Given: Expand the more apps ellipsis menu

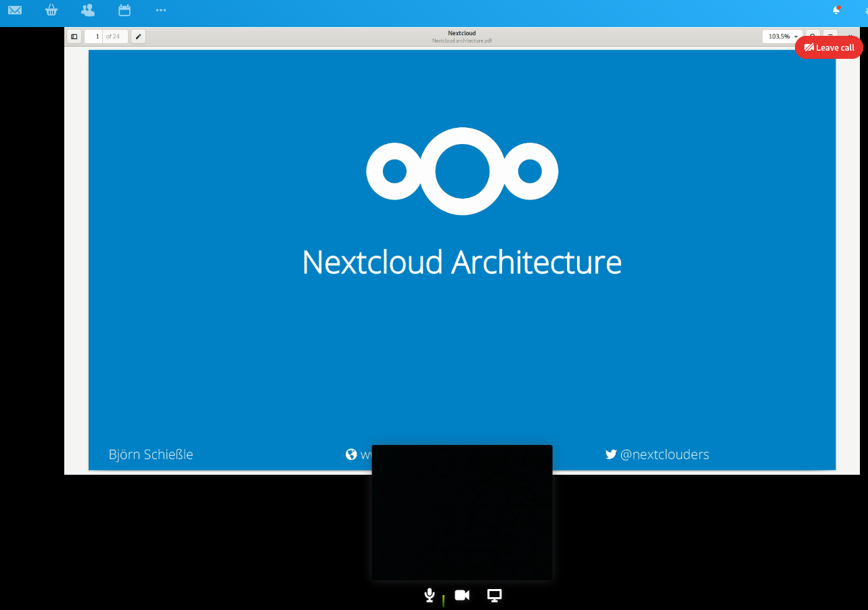Looking at the screenshot, I should (x=160, y=11).
